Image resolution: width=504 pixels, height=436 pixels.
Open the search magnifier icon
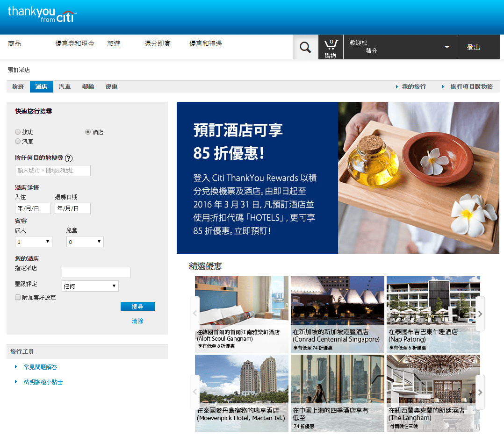[x=305, y=47]
